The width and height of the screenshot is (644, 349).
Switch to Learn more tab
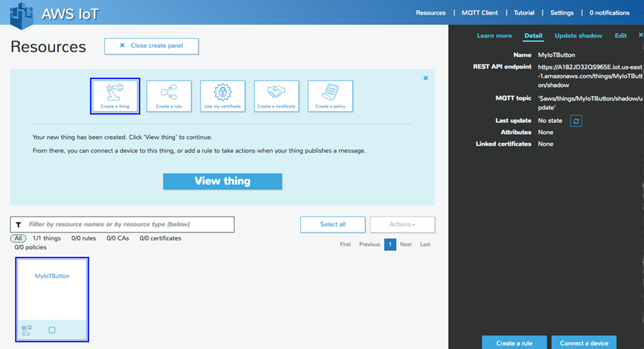[x=494, y=36]
